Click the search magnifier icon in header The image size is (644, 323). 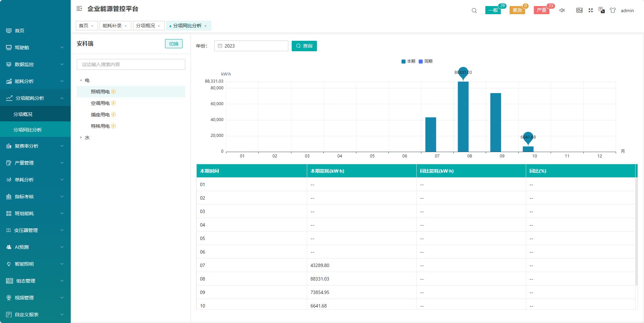474,10
